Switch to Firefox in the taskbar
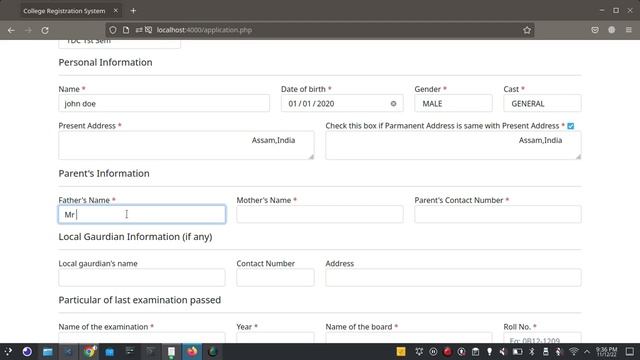The width and height of the screenshot is (640, 360). [x=192, y=351]
